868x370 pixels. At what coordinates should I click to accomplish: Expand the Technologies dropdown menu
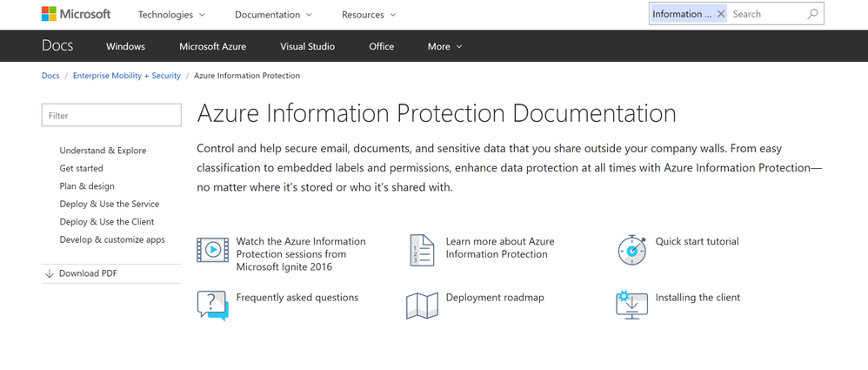171,15
